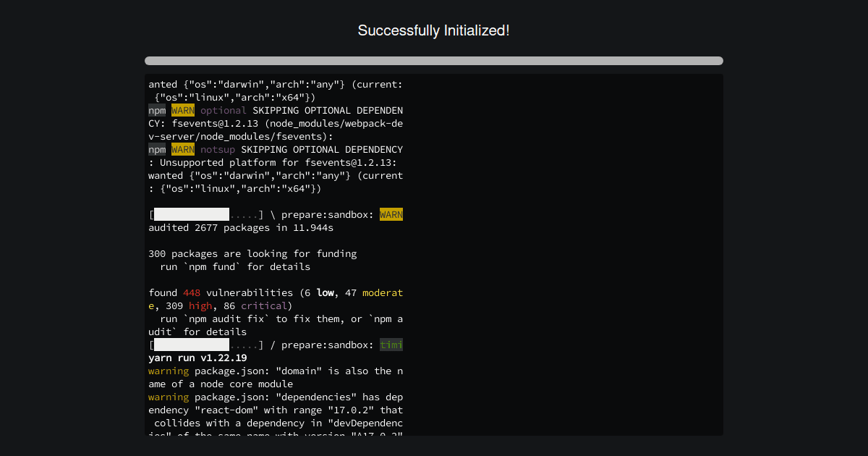Select the red high severity label
The image size is (868, 456).
coord(200,305)
